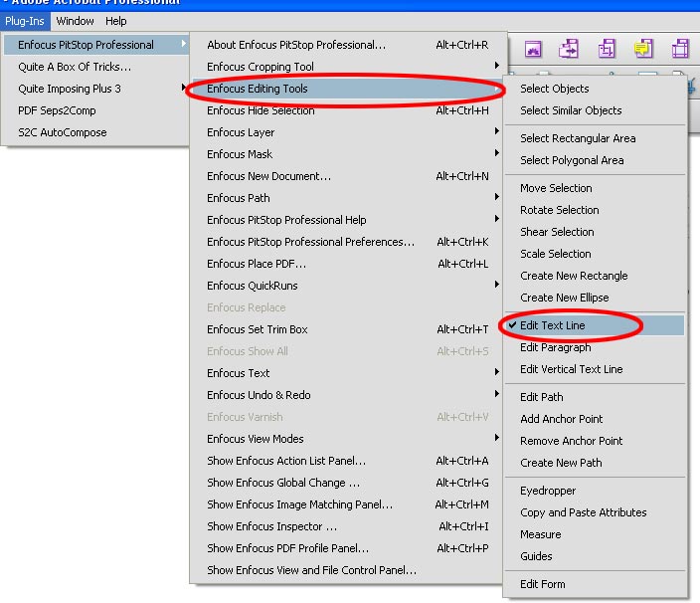
Task: Click the purple page with crop marks icon
Action: tap(607, 48)
